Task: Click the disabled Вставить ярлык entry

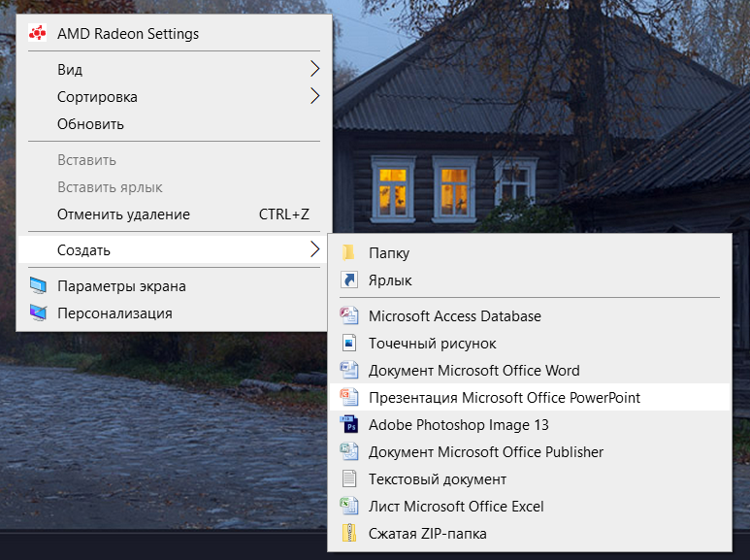Action: coord(174,187)
